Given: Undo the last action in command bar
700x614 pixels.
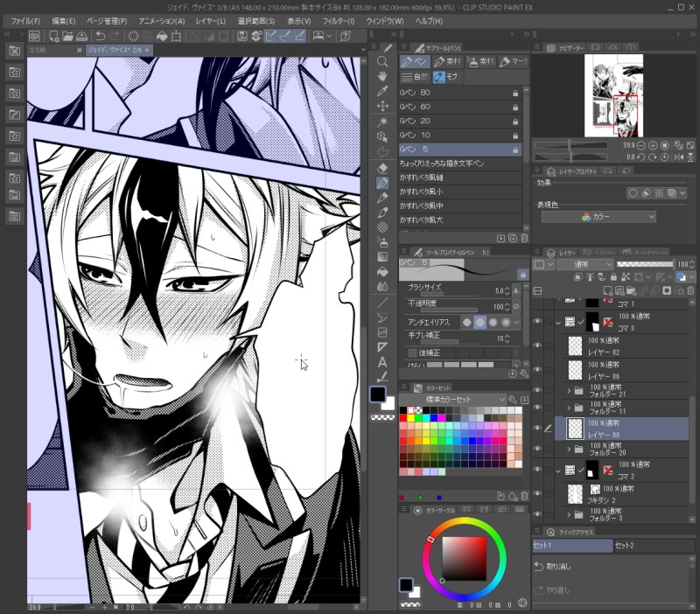Looking at the screenshot, I should click(x=101, y=36).
